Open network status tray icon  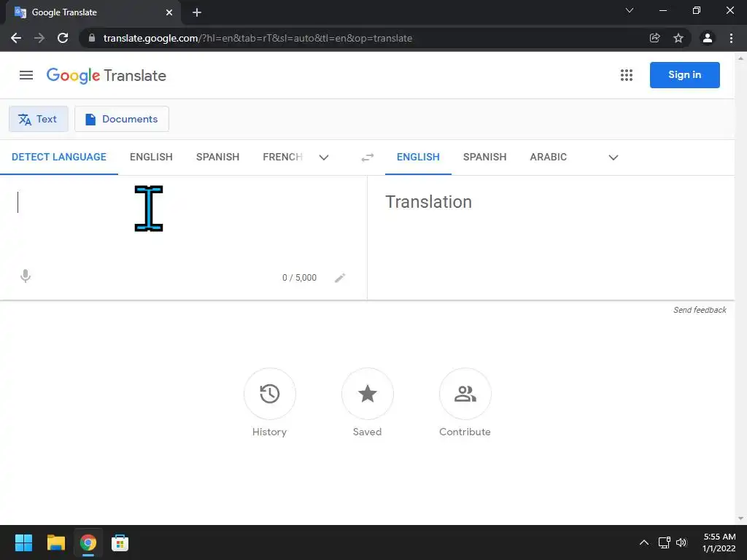click(x=664, y=542)
